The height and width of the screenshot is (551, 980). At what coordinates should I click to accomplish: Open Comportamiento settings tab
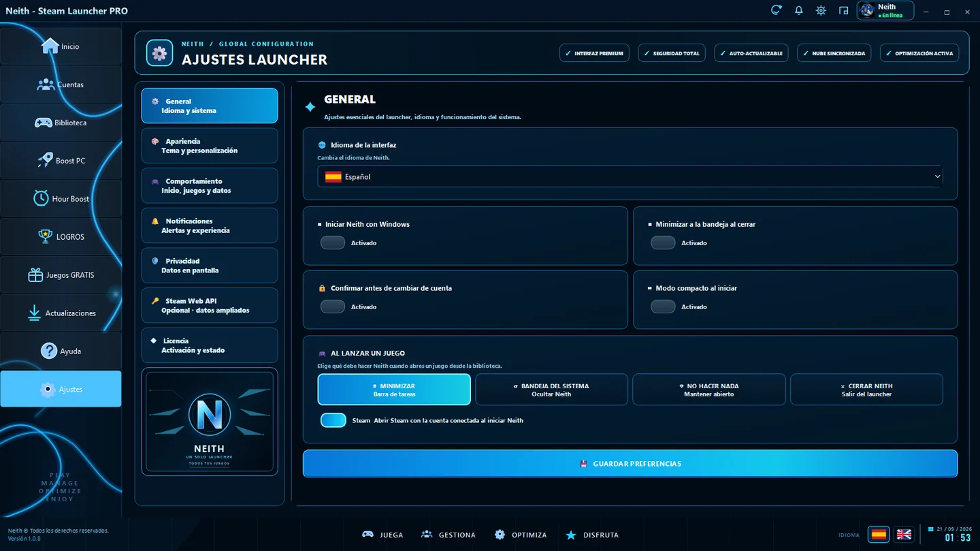(x=210, y=186)
